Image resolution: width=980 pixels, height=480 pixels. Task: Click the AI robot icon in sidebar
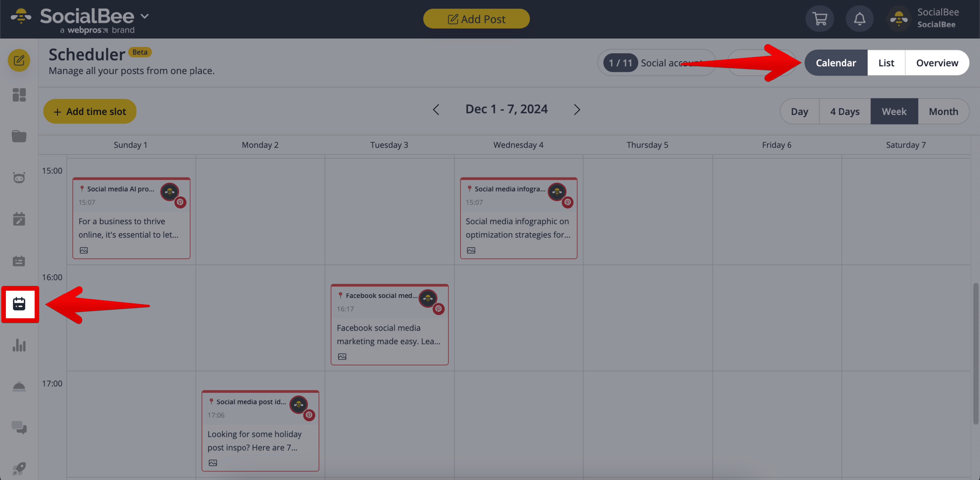coord(19,178)
